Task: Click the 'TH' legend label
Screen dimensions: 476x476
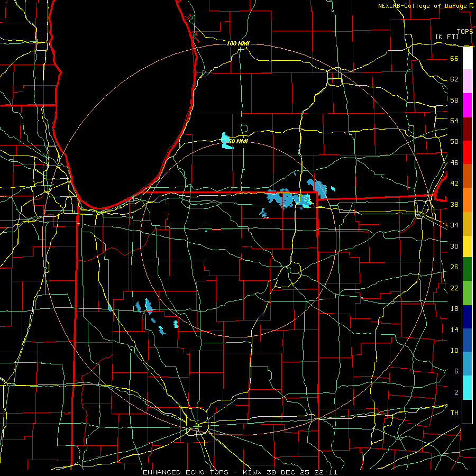Action: (x=454, y=413)
